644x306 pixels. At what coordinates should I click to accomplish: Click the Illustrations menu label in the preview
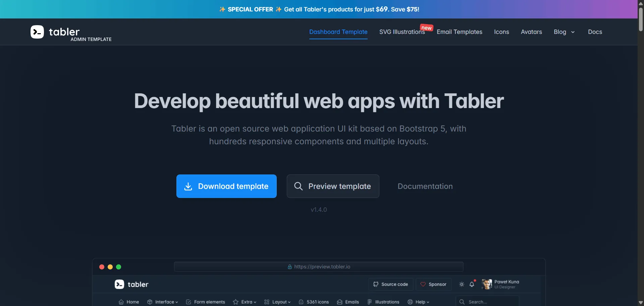[387, 302]
